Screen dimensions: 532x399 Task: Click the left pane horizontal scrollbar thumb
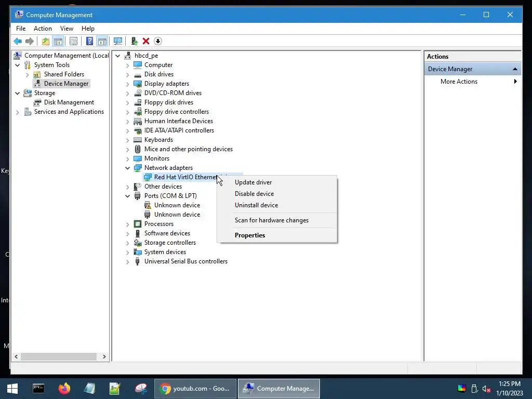pyautogui.click(x=59, y=356)
